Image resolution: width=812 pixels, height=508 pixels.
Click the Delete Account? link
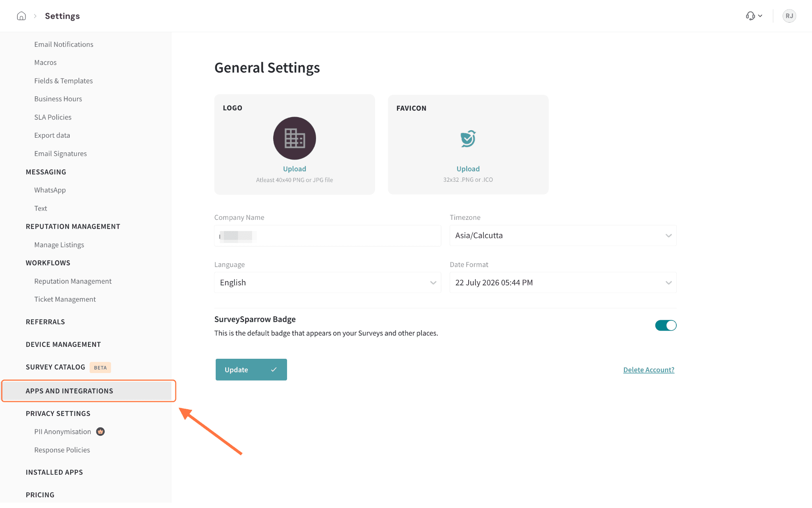[x=649, y=369]
